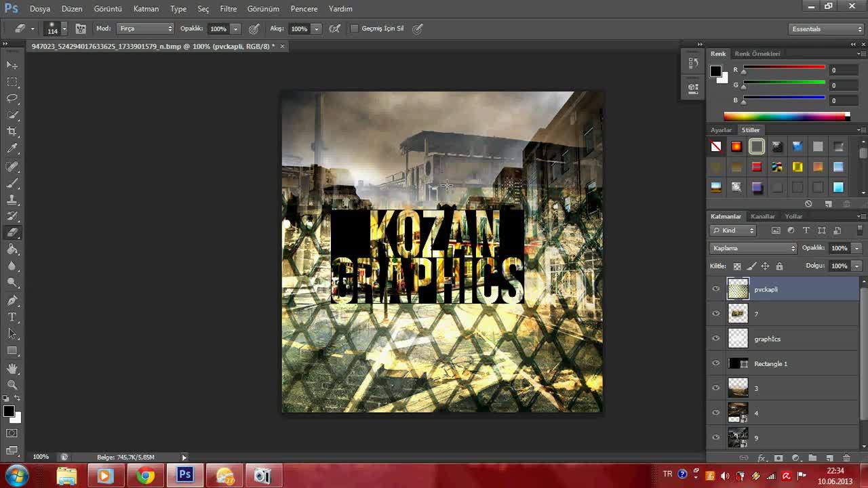Select the Clone Stamp tool

(12, 200)
